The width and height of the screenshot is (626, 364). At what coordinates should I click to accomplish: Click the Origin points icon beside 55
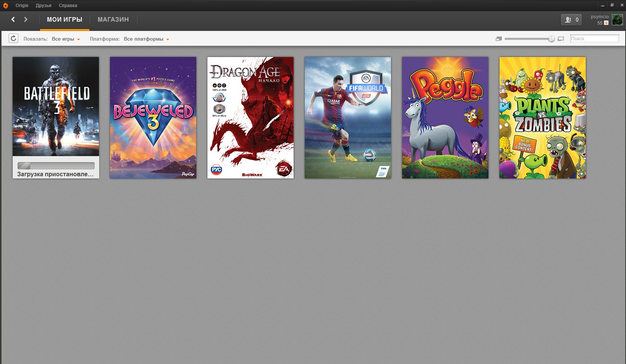[x=606, y=23]
